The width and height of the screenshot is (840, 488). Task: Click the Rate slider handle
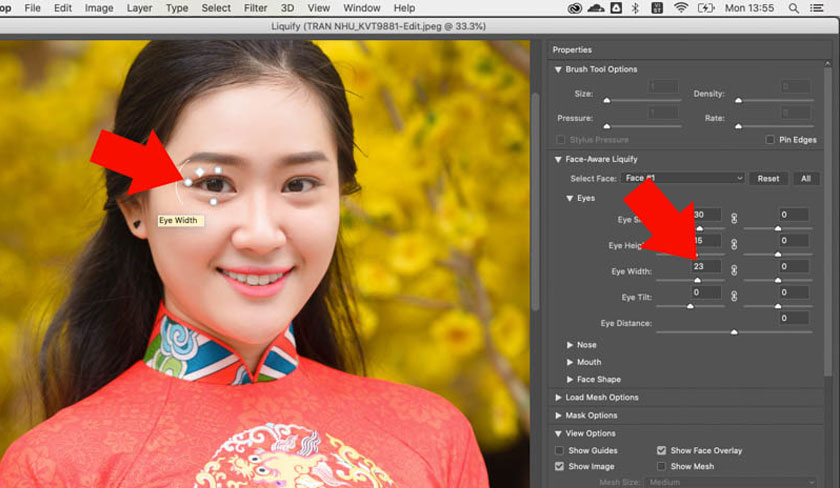click(x=738, y=126)
